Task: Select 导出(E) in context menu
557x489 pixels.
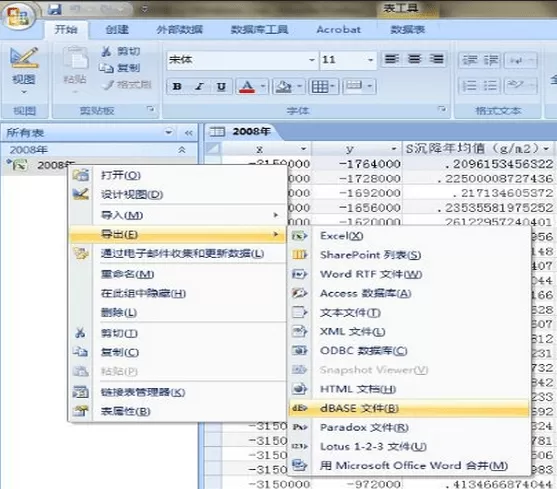Action: [177, 234]
